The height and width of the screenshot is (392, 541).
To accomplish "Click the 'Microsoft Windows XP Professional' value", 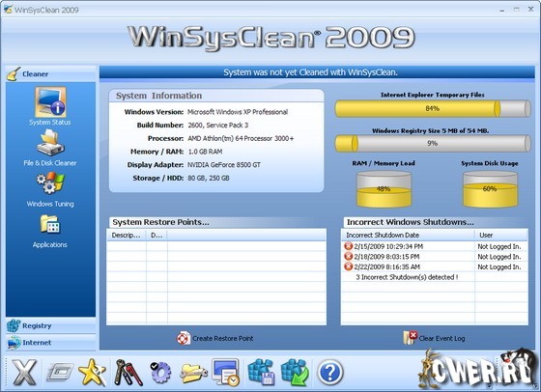I will [x=238, y=112].
